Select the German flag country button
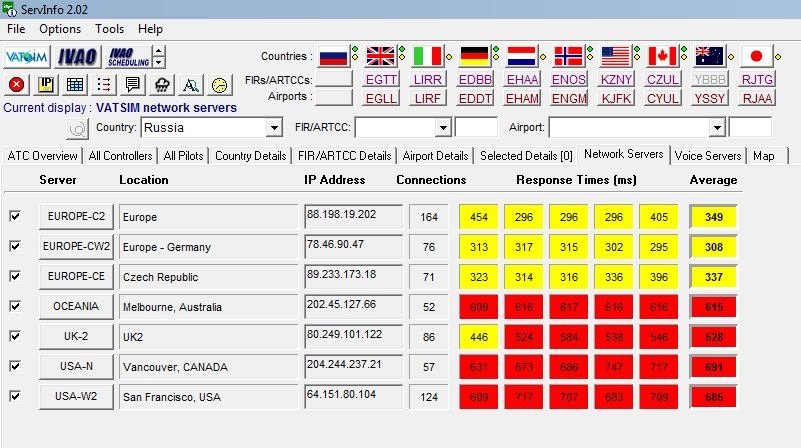 (474, 56)
